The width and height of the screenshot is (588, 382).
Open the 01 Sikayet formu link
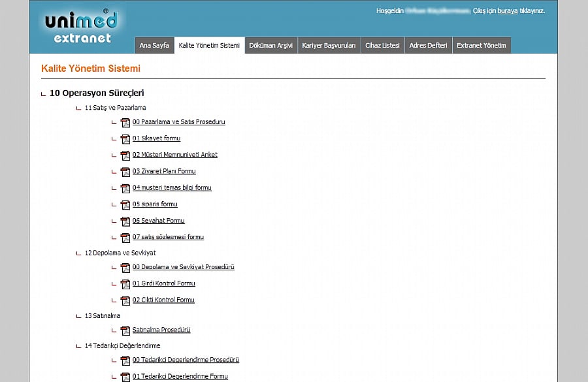pyautogui.click(x=156, y=138)
